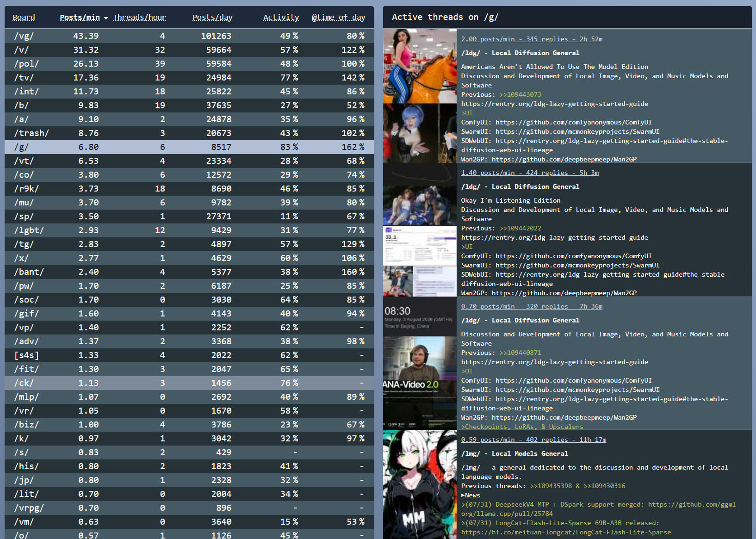Viewport: 756px width, 539px height.
Task: Click sort arrow next to Posts/min
Action: click(x=106, y=18)
